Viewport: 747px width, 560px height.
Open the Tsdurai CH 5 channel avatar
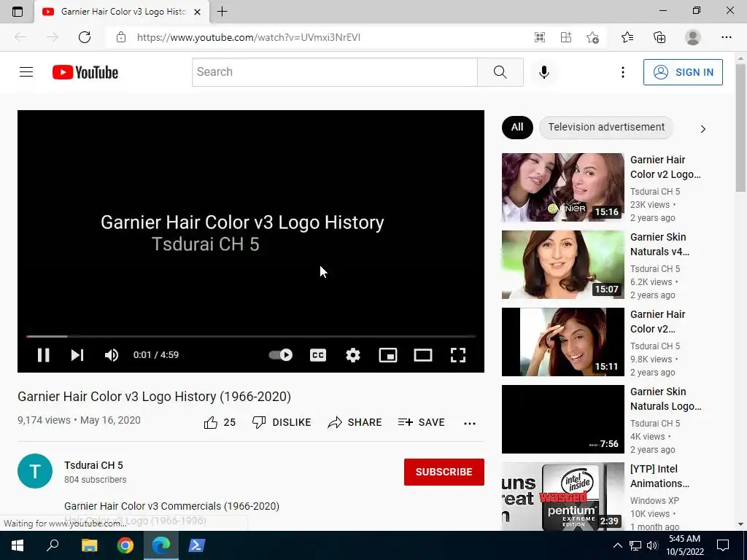pos(35,471)
